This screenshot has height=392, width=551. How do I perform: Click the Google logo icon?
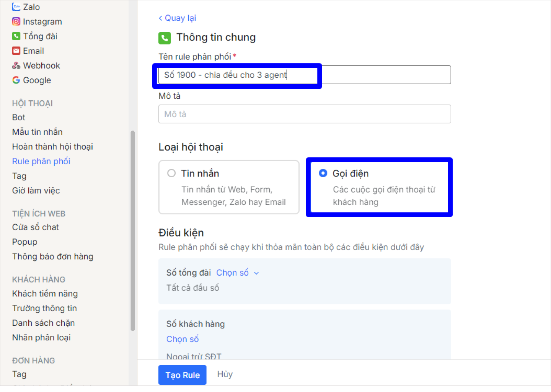[x=16, y=80]
